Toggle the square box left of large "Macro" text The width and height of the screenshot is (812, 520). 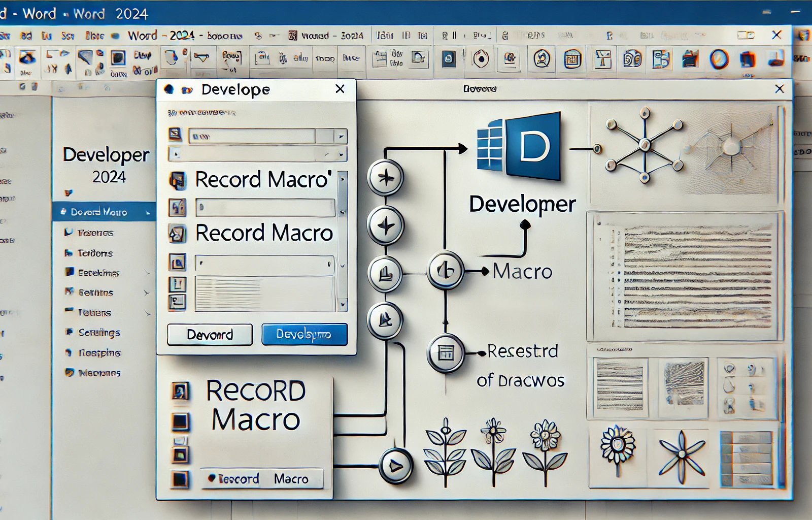(x=180, y=421)
